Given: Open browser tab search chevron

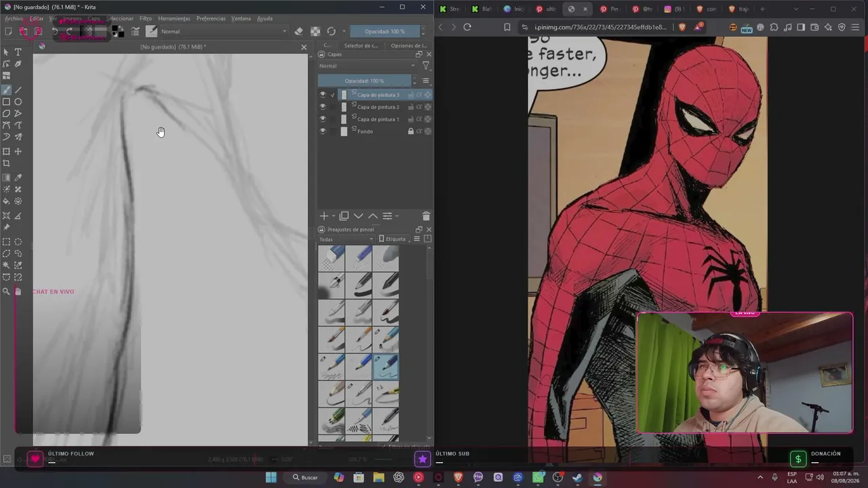Looking at the screenshot, I should [x=795, y=9].
